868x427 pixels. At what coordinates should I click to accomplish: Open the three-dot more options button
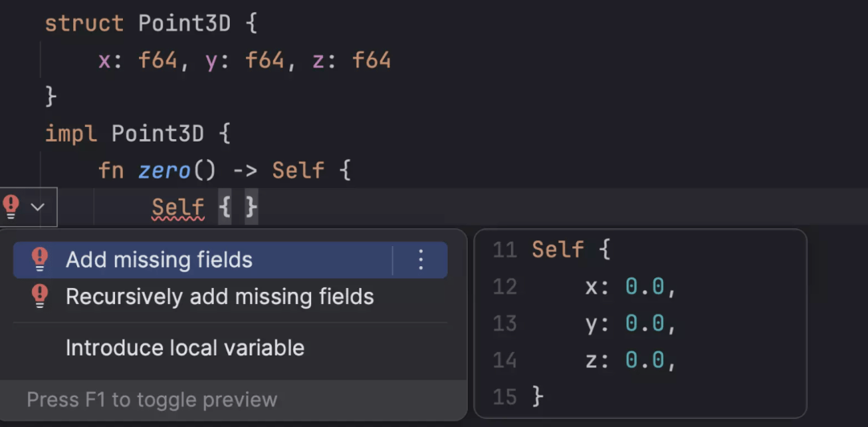[x=420, y=260]
